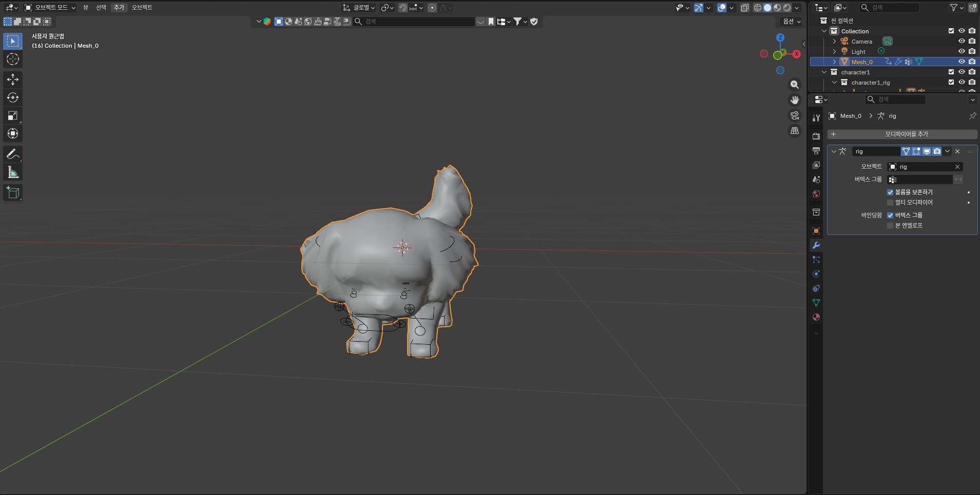Open the Object Data properties tab

[816, 303]
